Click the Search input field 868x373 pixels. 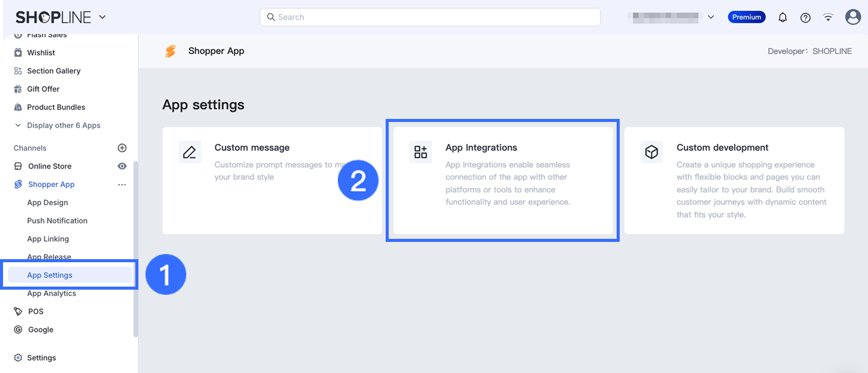430,17
